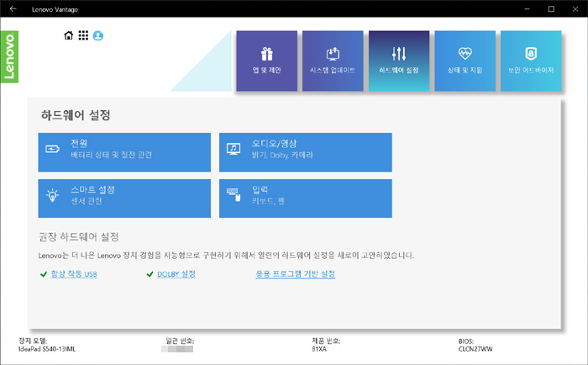Open the 전원 power settings card
Screen dimensions: 588x365
(124, 152)
